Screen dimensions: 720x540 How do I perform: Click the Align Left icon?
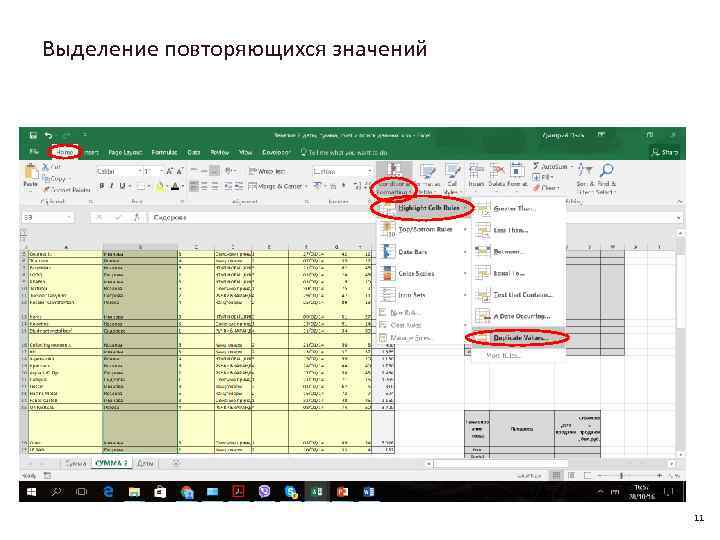pyautogui.click(x=194, y=186)
